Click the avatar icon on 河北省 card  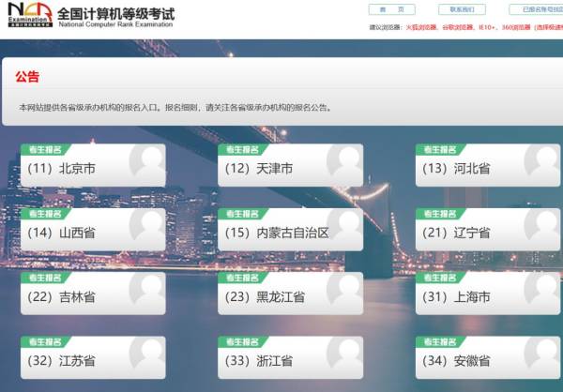[x=542, y=161]
